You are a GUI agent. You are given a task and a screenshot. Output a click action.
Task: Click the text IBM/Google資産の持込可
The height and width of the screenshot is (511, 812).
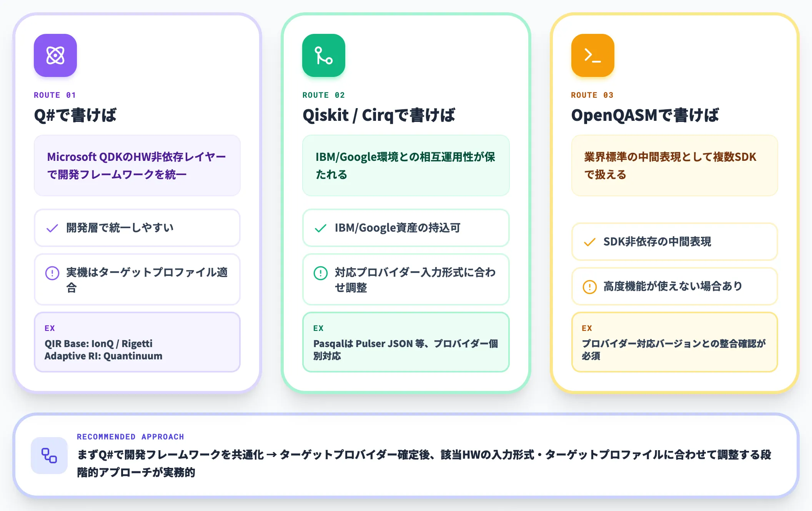398,228
